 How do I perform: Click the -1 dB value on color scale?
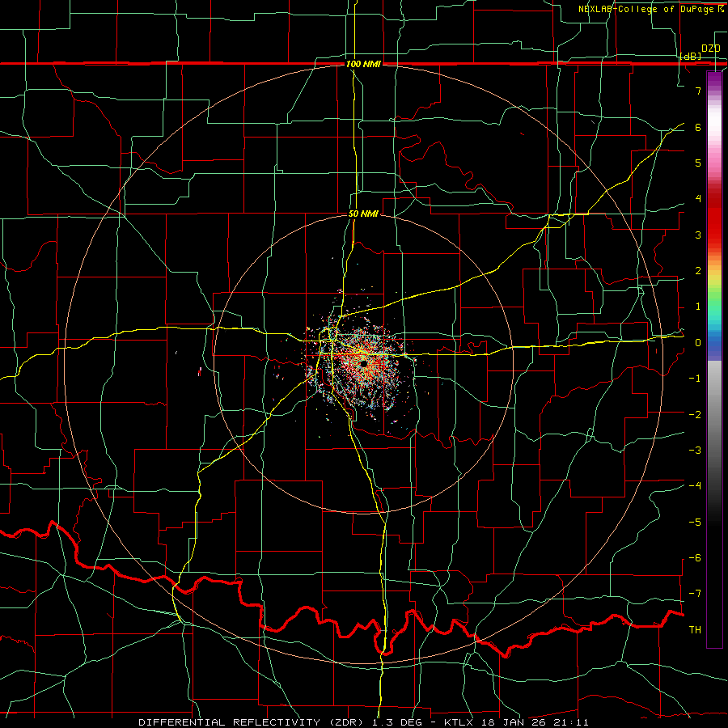(695, 379)
